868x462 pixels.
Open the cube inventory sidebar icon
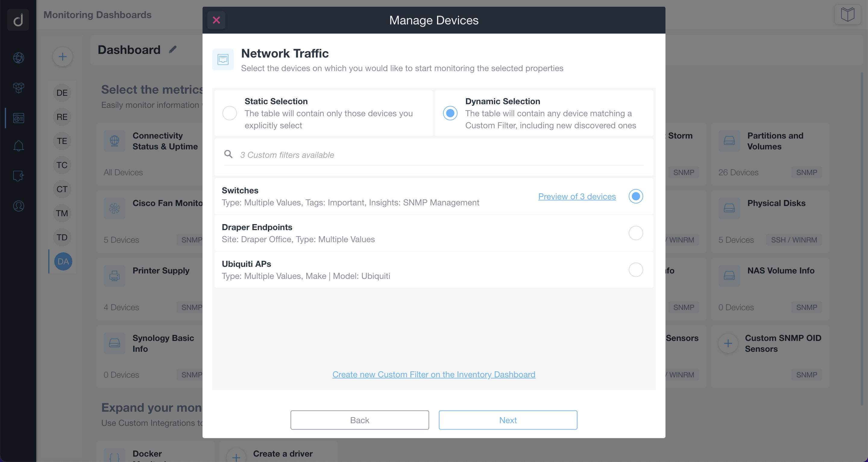click(18, 88)
